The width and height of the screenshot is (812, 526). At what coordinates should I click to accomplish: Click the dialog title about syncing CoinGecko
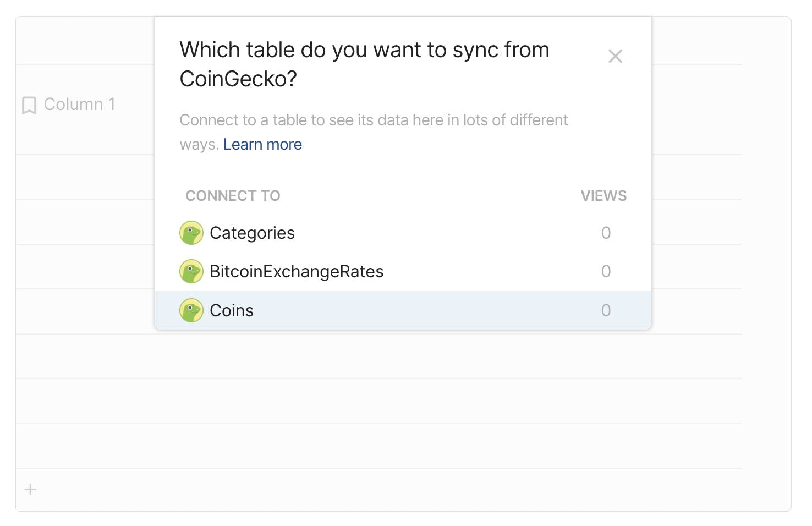[364, 64]
